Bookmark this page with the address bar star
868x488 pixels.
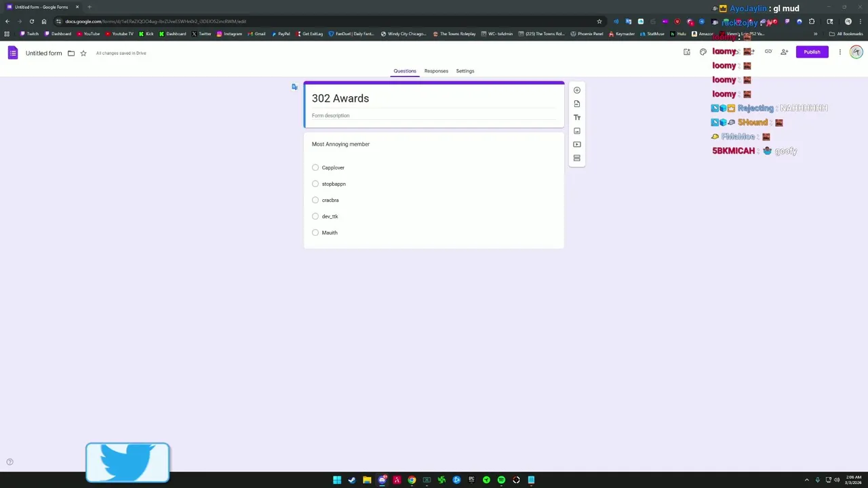tap(599, 22)
